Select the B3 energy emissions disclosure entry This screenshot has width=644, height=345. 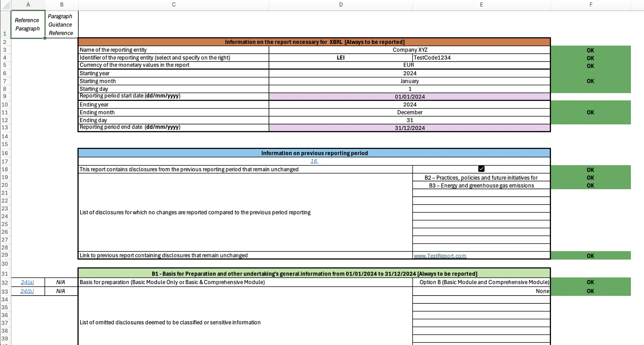pos(481,185)
